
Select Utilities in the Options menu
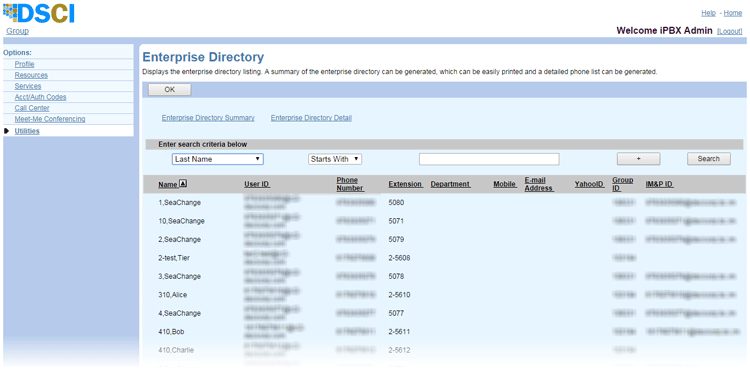coord(27,131)
